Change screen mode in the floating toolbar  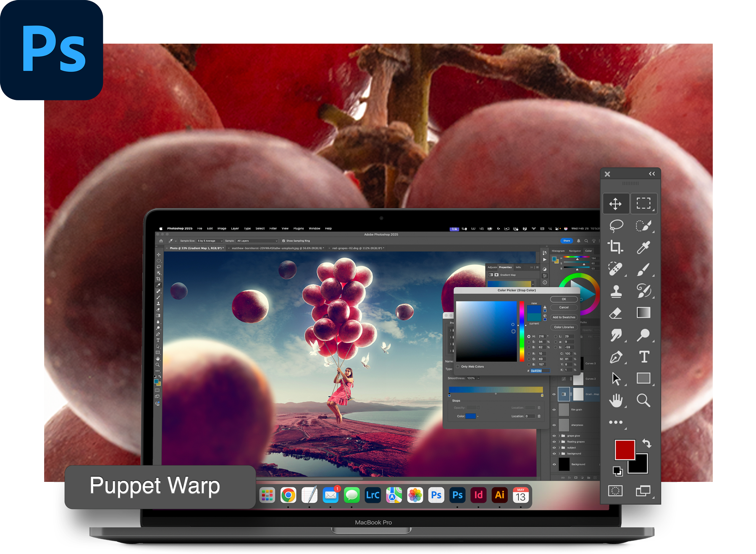[643, 491]
